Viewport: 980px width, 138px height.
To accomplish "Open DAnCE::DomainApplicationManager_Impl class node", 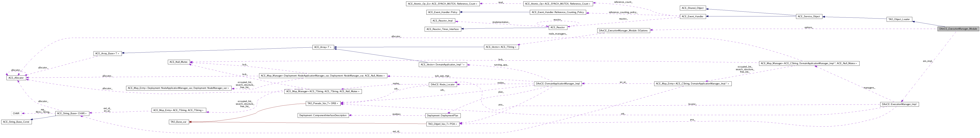I will pyautogui.click(x=557, y=83).
